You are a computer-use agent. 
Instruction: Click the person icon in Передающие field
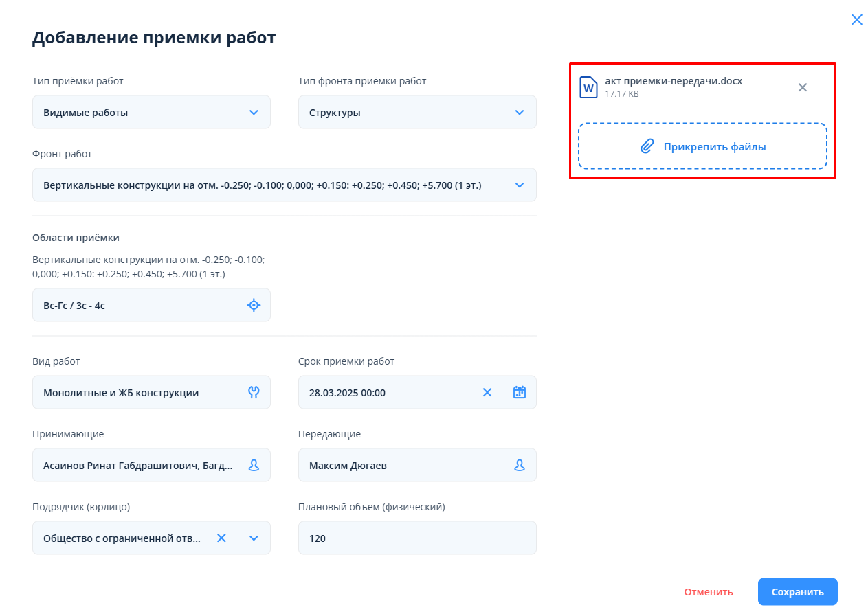(520, 465)
